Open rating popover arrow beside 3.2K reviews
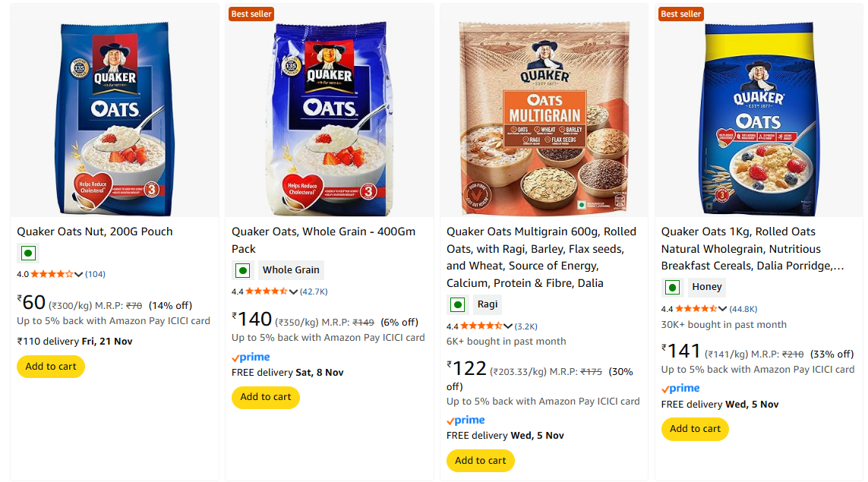Viewport: 868px width, 482px height. (x=509, y=326)
